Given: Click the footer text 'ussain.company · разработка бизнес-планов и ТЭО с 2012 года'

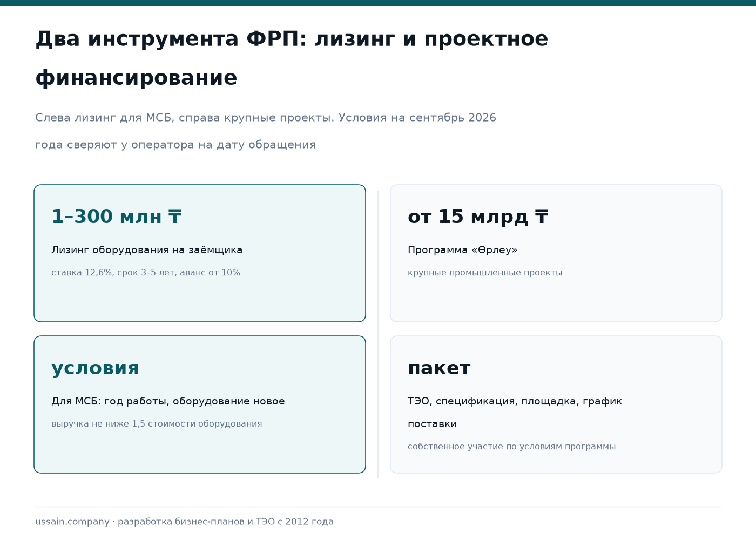Looking at the screenshot, I should click(x=184, y=522).
